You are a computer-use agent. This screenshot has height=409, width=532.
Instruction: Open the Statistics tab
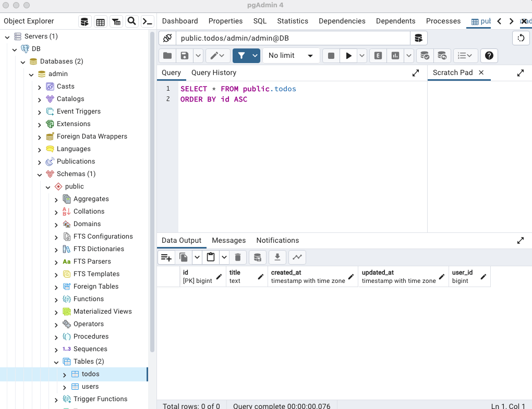(x=293, y=21)
